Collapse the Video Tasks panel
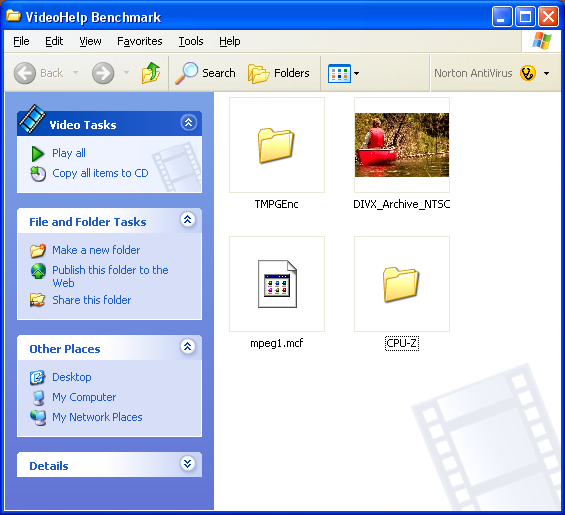Screen dimensions: 565x515 [188, 123]
